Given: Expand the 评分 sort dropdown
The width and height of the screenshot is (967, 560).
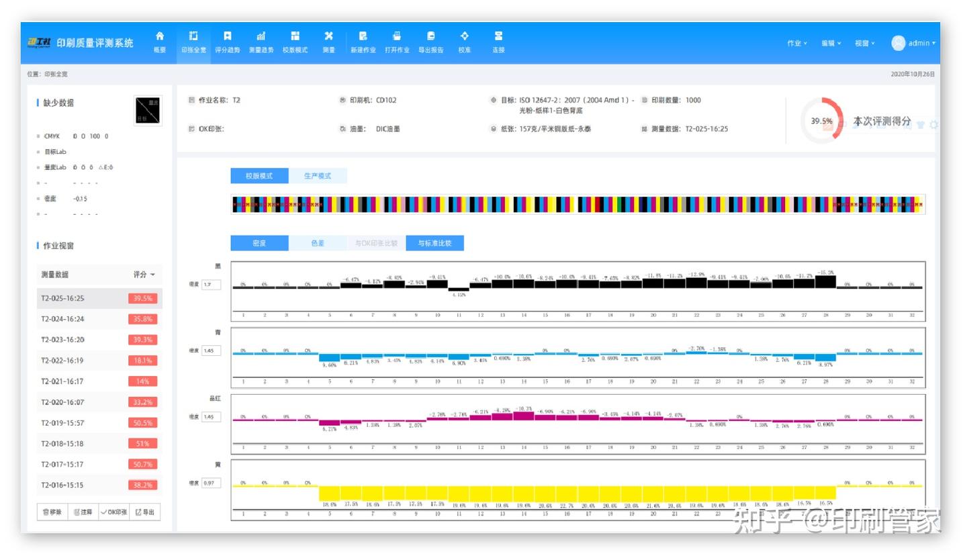Looking at the screenshot, I should [144, 275].
